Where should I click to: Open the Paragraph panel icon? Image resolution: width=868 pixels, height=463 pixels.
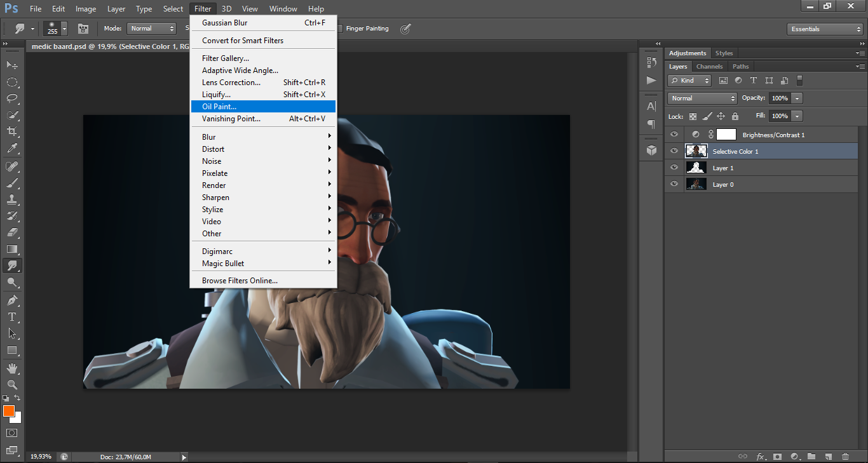click(651, 124)
